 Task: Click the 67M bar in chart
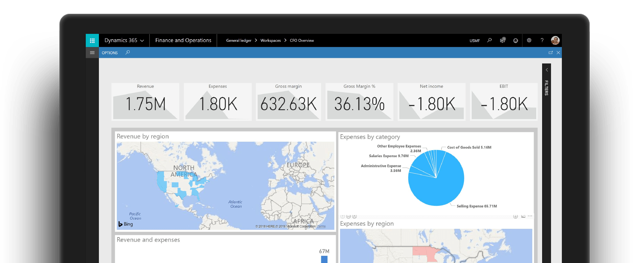pos(324,259)
